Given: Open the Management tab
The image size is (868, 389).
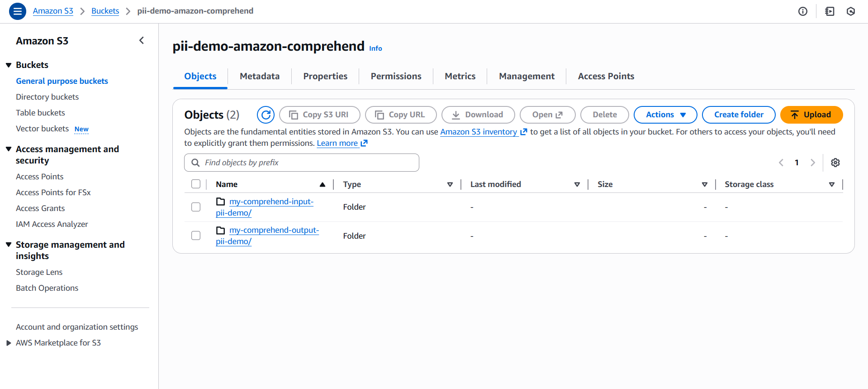Looking at the screenshot, I should point(526,76).
